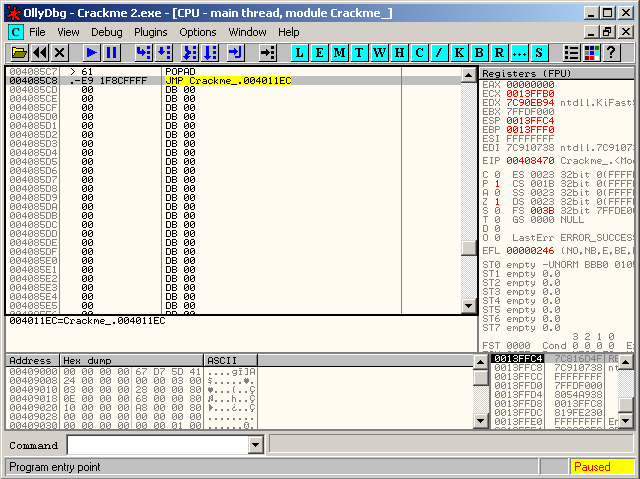This screenshot has height=479, width=640.
Task: Click the Registers (FPU) header button
Action: [x=557, y=73]
